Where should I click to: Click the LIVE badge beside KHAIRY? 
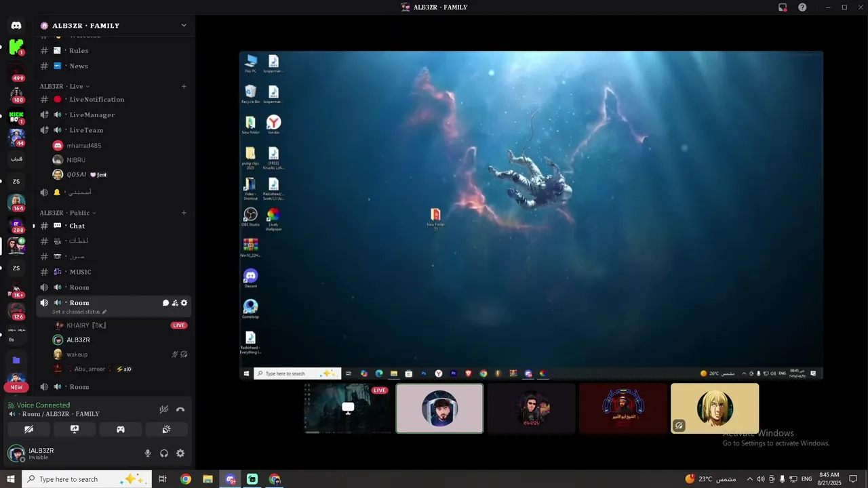(179, 325)
